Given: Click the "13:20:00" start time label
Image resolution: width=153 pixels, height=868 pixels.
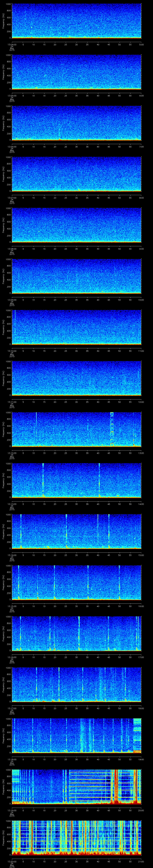Looking at the screenshot, I should 12,861.
